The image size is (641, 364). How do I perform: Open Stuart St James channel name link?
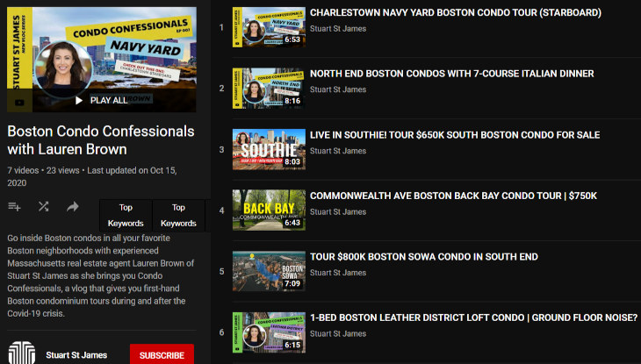(x=76, y=355)
